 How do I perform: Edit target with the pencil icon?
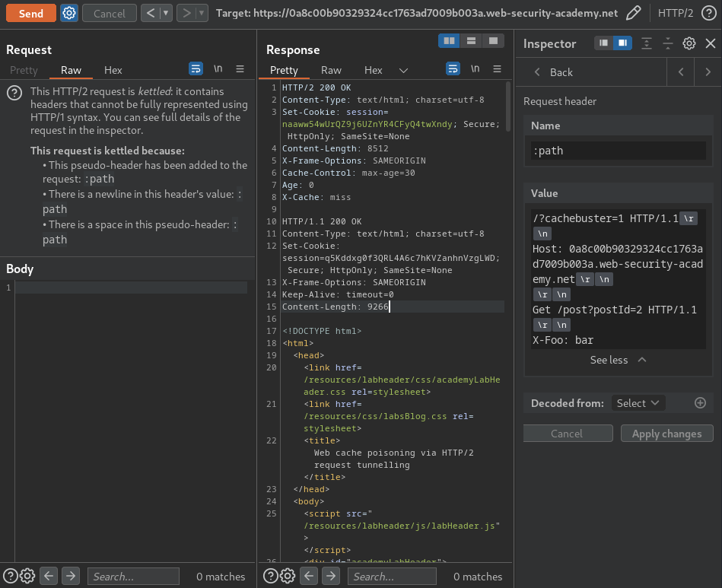[634, 14]
